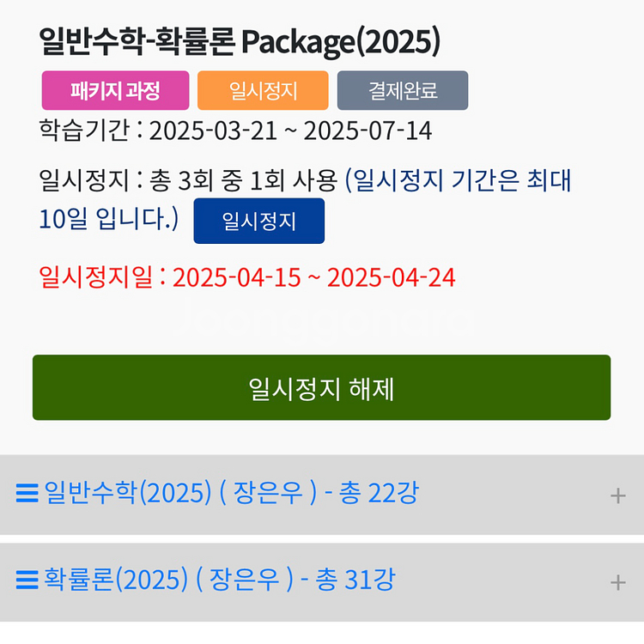Screen dimensions: 644x644
Task: Click the orange 일시정지 status badge
Action: tap(263, 90)
